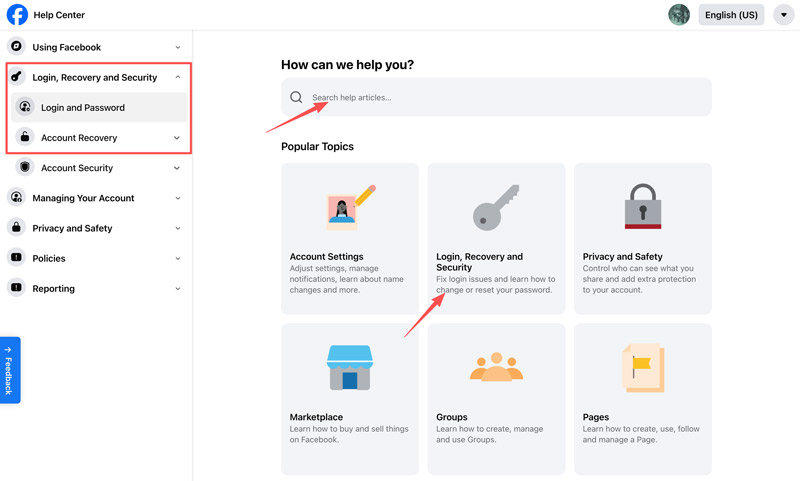
Task: Click the Marketplace storefront illustration
Action: 350,368
